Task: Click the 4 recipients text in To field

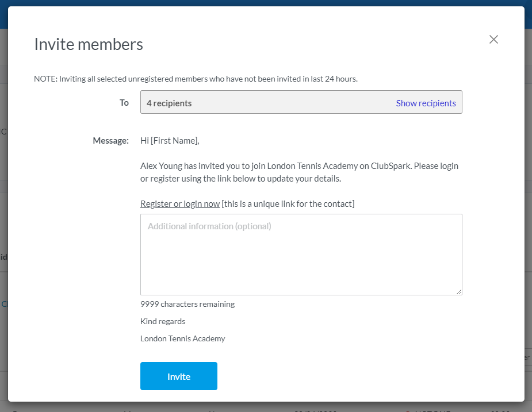Action: pos(169,103)
